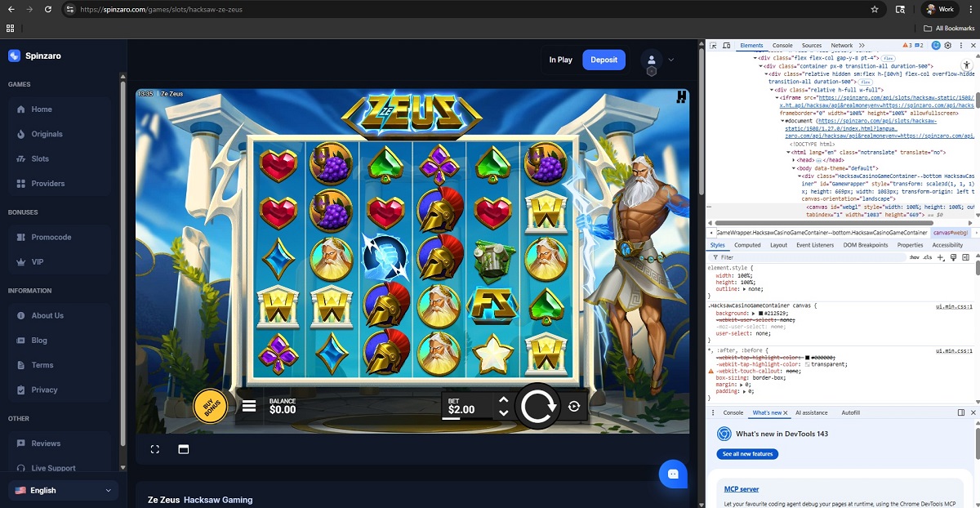
Task: Open Promocode in the sidebar
Action: pos(51,237)
